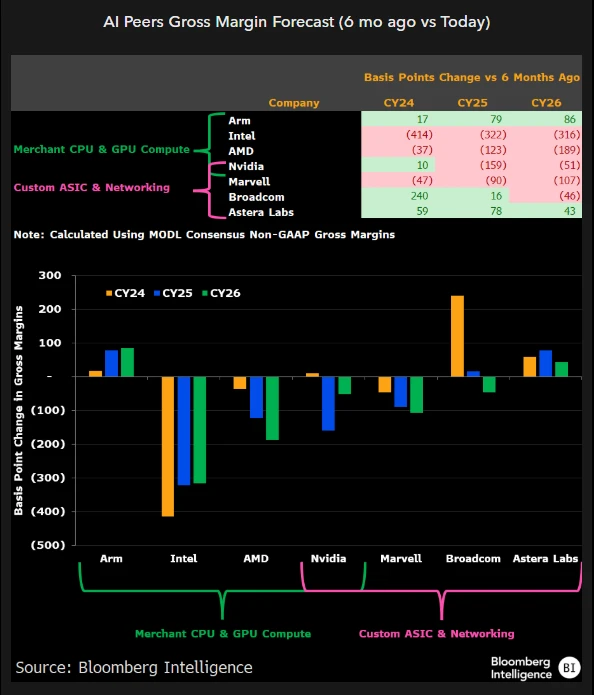
Task: Click the Intel CY26 green bar
Action: (x=200, y=430)
